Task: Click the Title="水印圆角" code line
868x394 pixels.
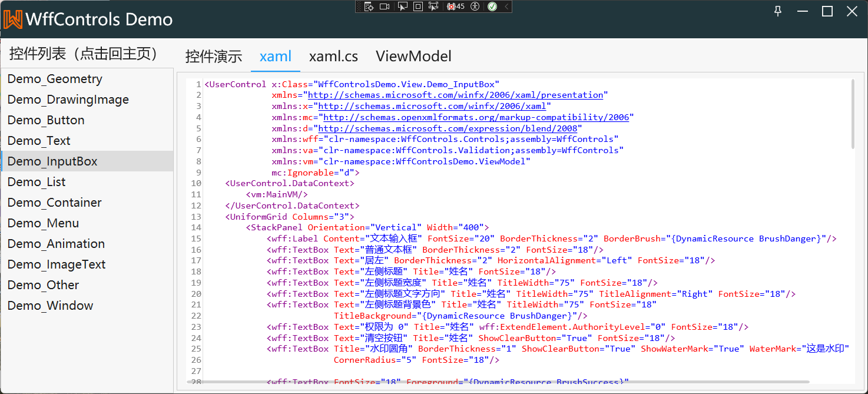Action: pos(558,349)
